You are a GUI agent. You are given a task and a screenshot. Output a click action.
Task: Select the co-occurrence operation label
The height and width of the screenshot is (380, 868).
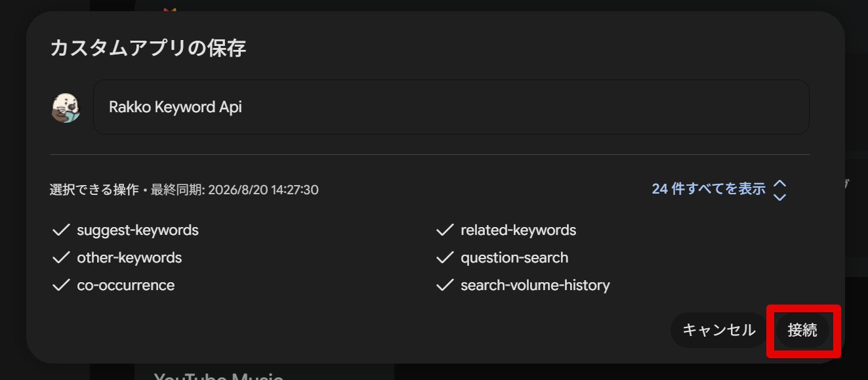pyautogui.click(x=126, y=285)
